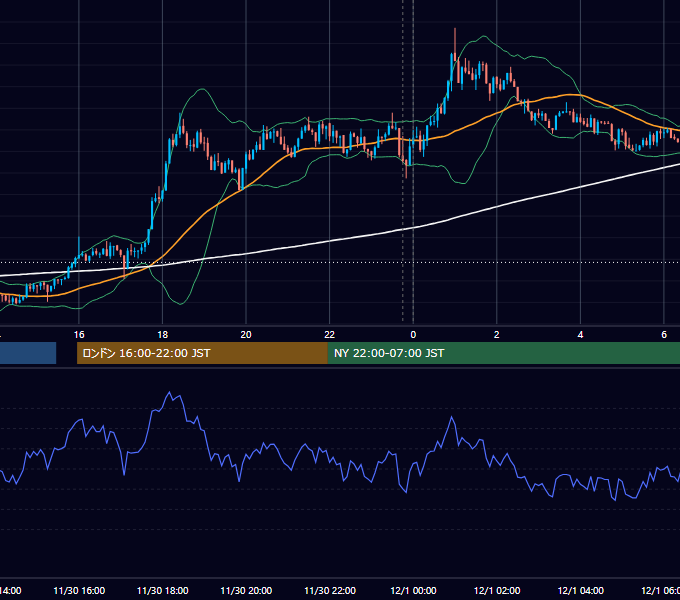Click the 11/30 22:00 time label
This screenshot has width=680, height=600.
click(x=330, y=591)
